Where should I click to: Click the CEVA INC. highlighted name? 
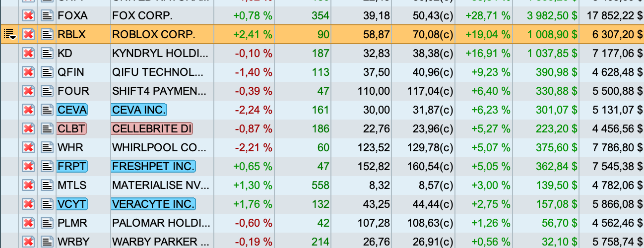click(139, 110)
